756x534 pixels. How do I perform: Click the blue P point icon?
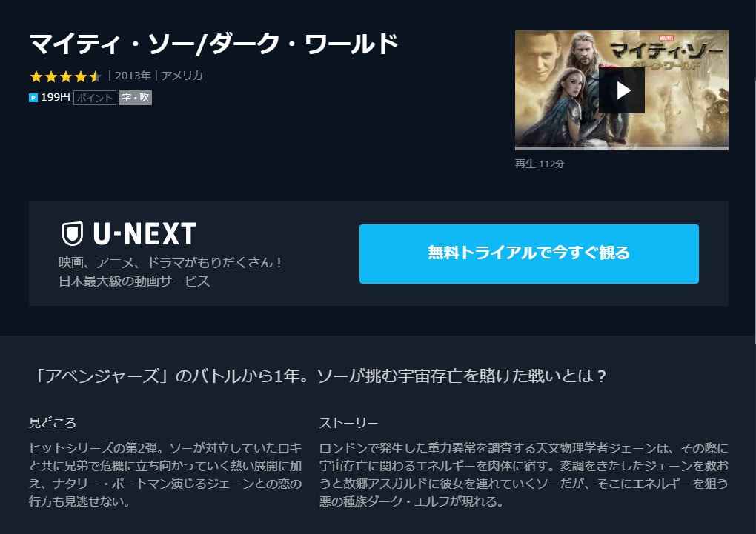pos(33,98)
